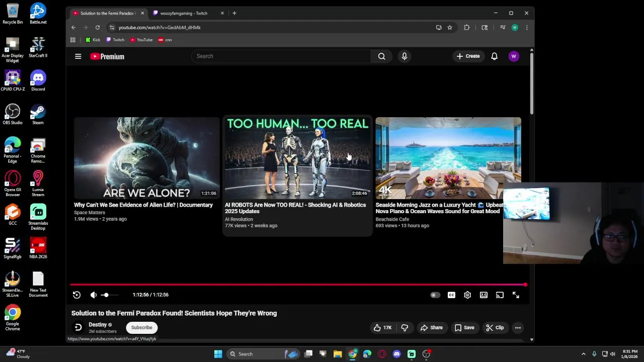Seek on the red video progress bar
This screenshot has width=644, height=362.
tap(298, 285)
